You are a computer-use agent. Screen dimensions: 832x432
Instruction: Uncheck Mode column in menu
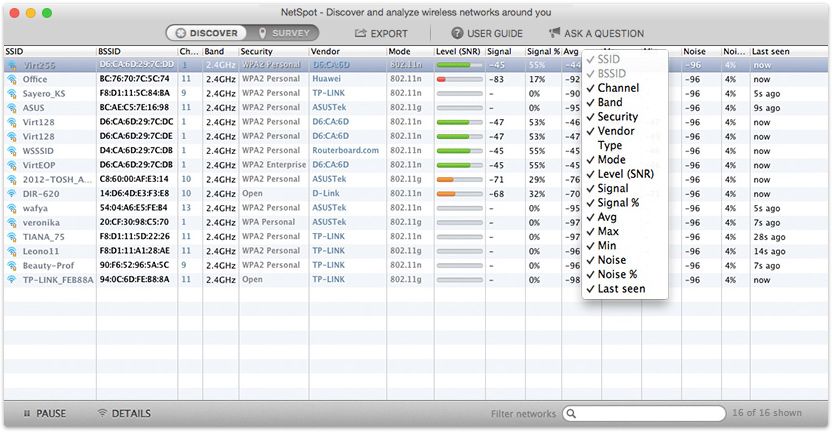coord(625,160)
